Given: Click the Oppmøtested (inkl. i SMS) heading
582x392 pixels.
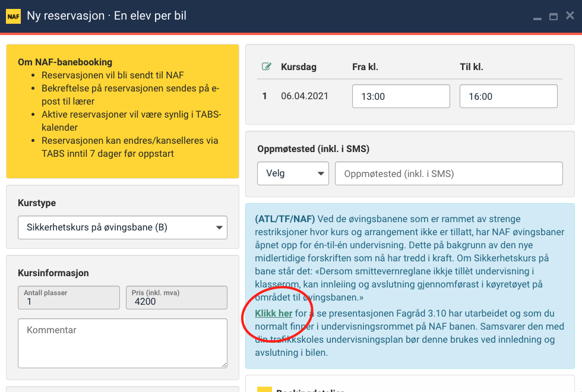Looking at the screenshot, I should click(314, 149).
